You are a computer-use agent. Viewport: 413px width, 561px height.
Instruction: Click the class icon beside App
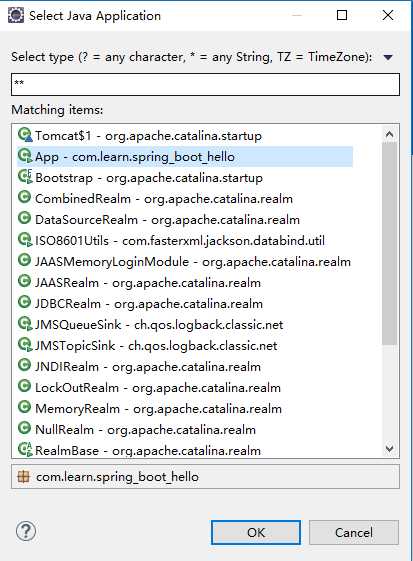25,156
